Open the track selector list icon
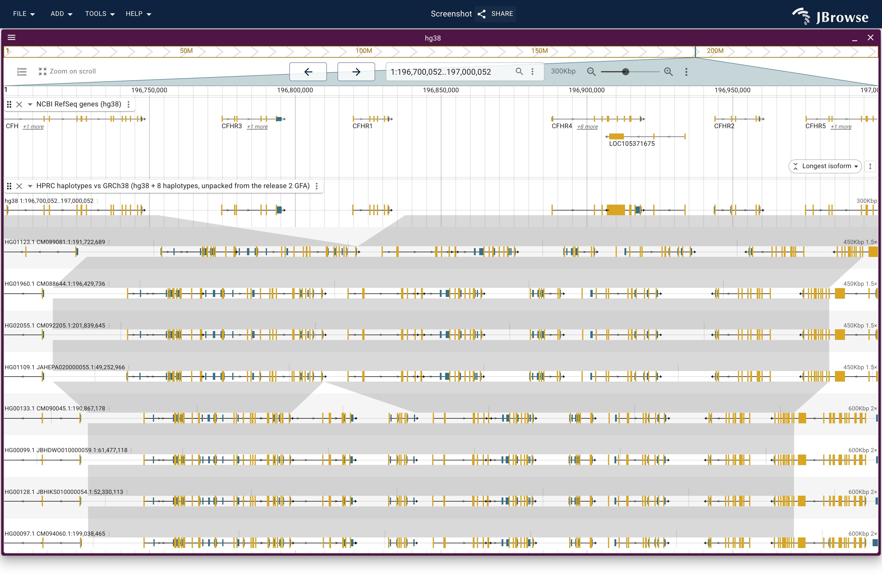 click(22, 72)
